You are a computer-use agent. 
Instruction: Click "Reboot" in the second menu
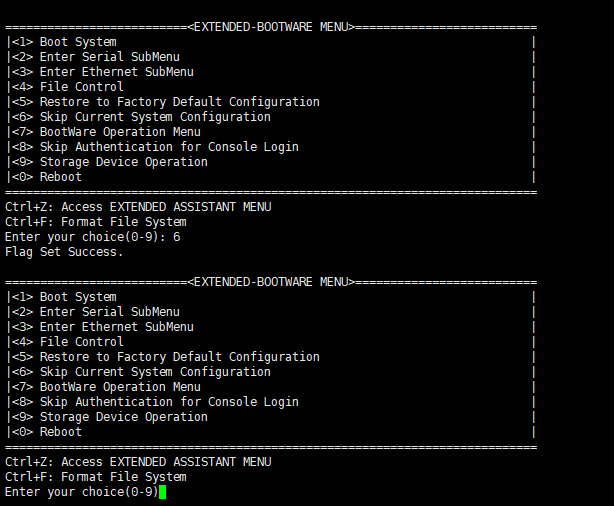[x=60, y=432]
